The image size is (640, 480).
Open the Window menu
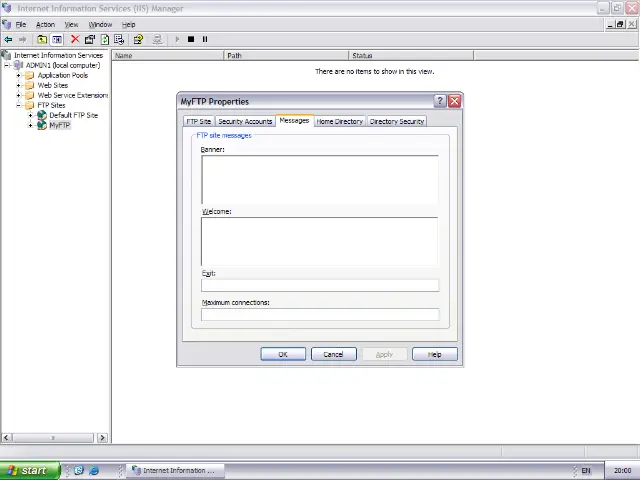[x=100, y=24]
